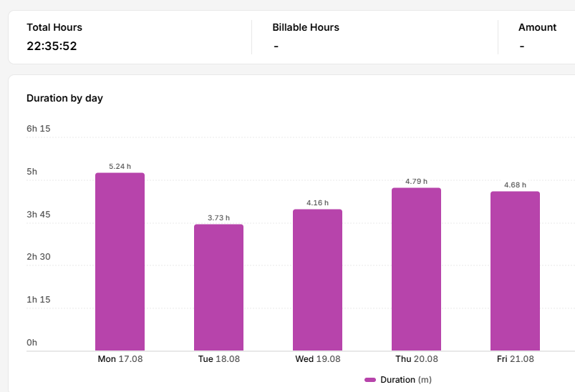Screen dimensions: 575x392
Task: Click the Wed 19.08 axis label
Action: (x=317, y=359)
